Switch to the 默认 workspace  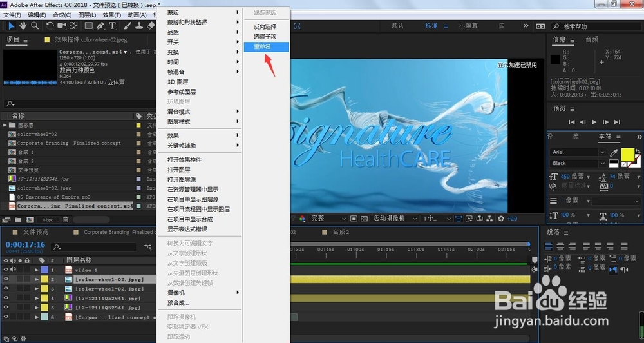pyautogui.click(x=397, y=26)
